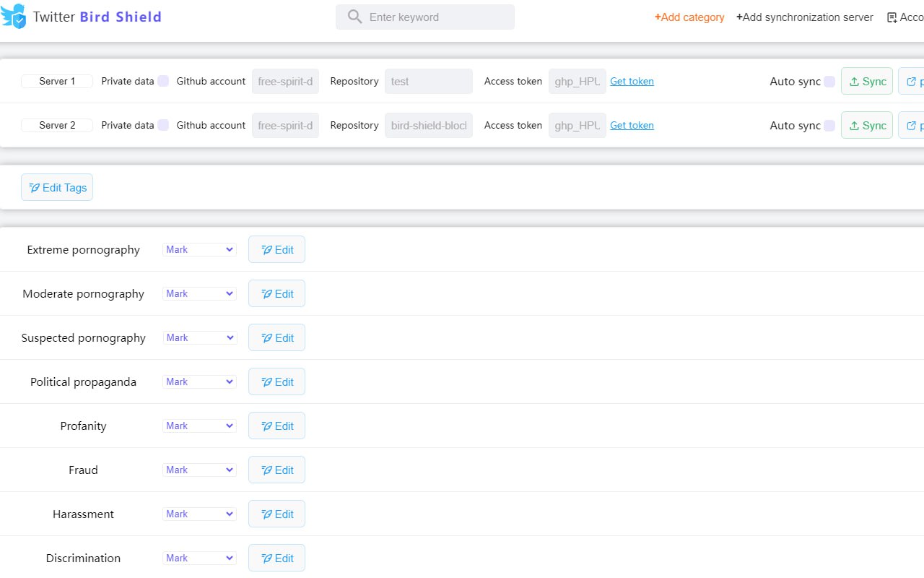Edit the Discrimination category
Image resolution: width=924 pixels, height=578 pixels.
click(x=276, y=558)
